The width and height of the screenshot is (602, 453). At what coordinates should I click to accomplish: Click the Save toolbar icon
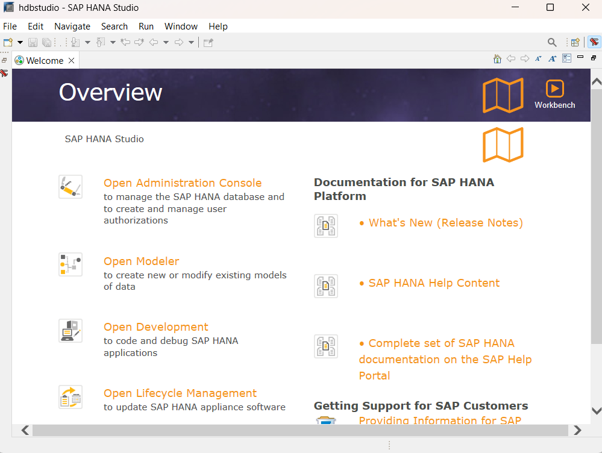[x=33, y=42]
